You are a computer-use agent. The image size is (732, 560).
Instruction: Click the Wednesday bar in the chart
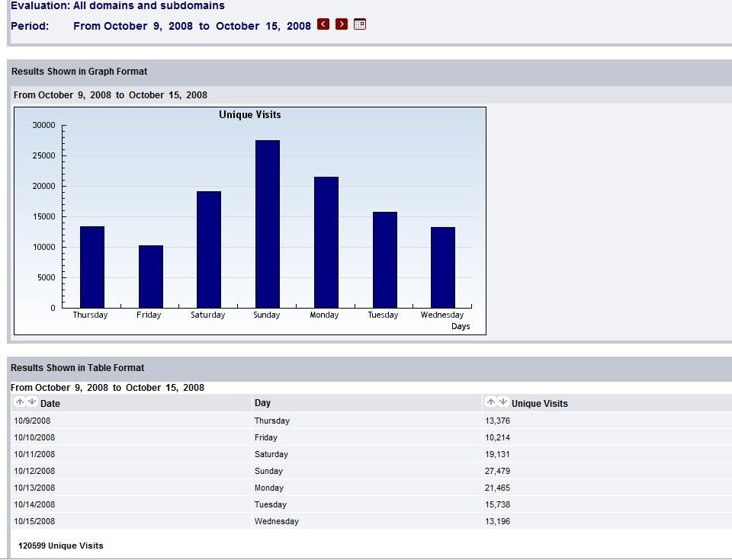443,267
